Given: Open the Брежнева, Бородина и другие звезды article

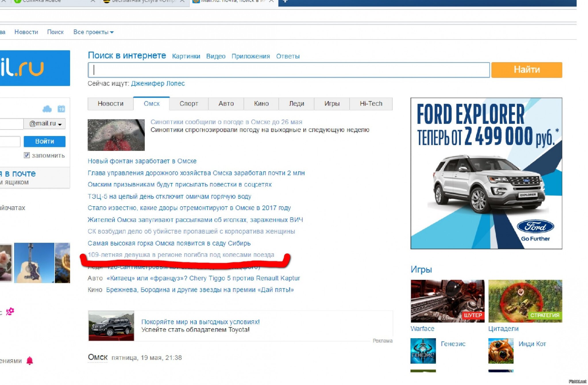Looking at the screenshot, I should click(x=200, y=290).
